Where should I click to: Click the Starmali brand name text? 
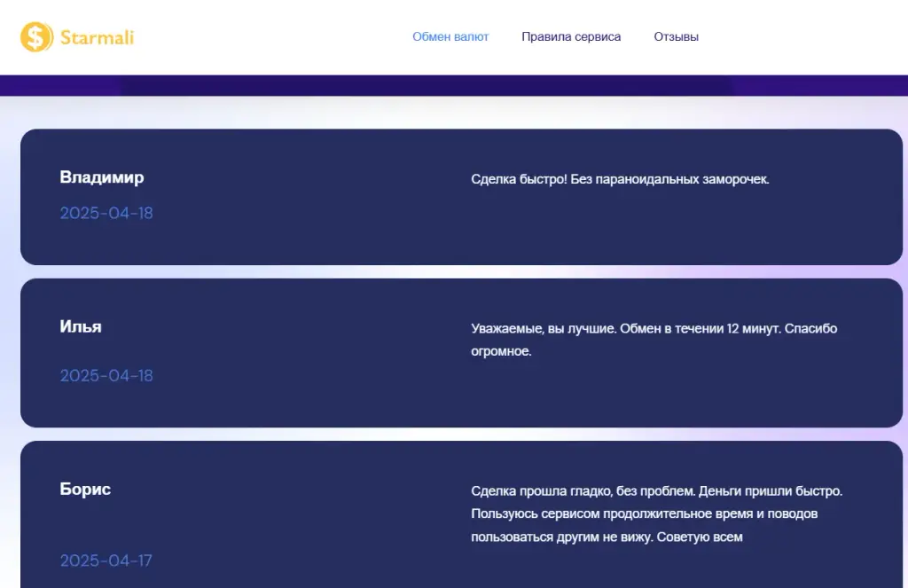click(x=97, y=37)
